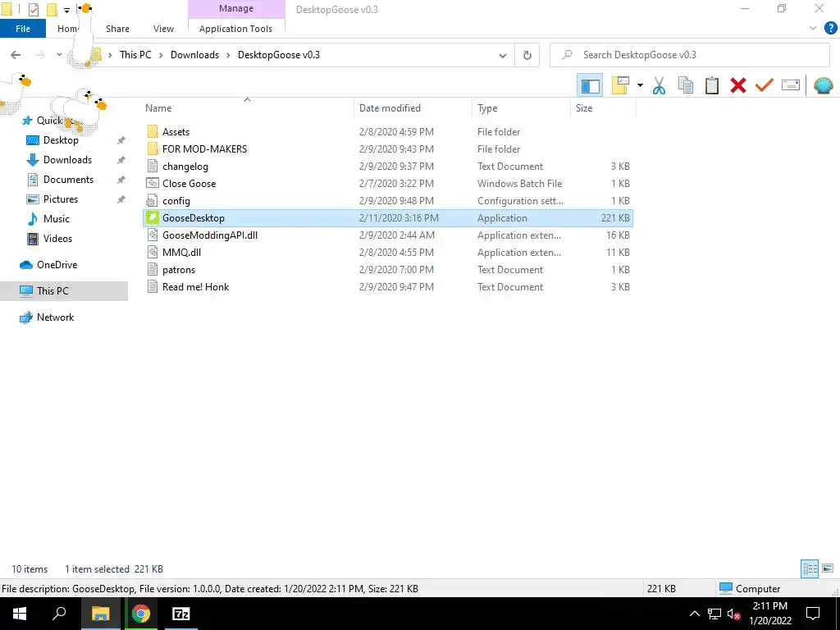Open Music in the navigation pane

pyautogui.click(x=57, y=219)
